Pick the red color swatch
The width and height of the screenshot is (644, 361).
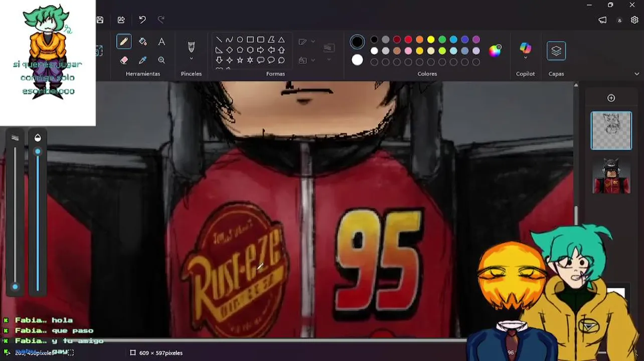(408, 40)
